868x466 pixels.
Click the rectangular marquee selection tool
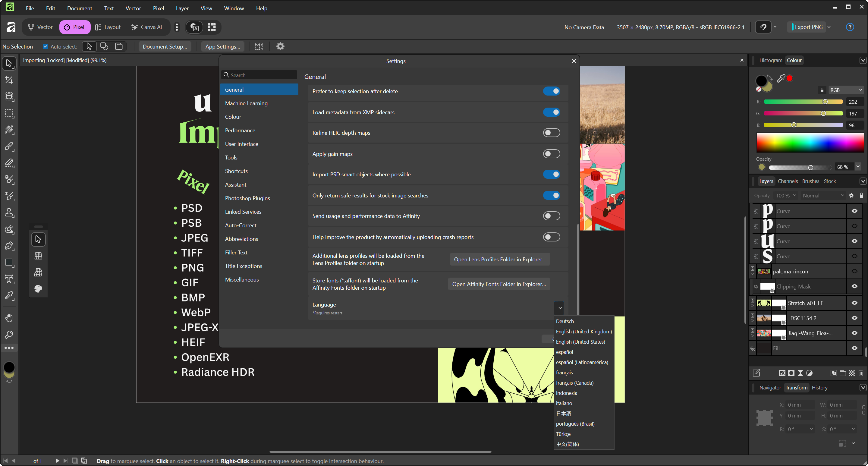click(x=9, y=113)
